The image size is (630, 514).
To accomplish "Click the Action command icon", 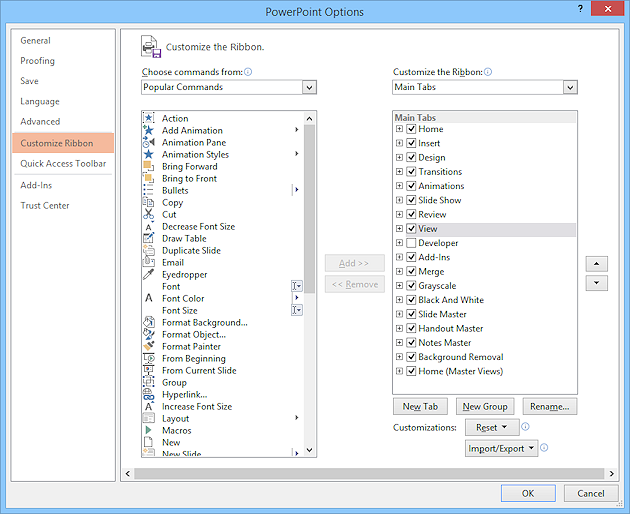I will [x=149, y=118].
